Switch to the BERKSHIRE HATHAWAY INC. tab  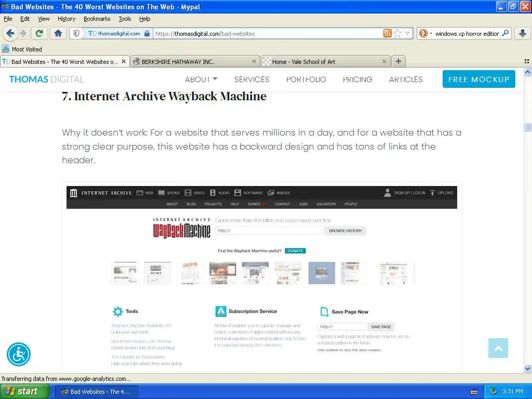(195, 61)
